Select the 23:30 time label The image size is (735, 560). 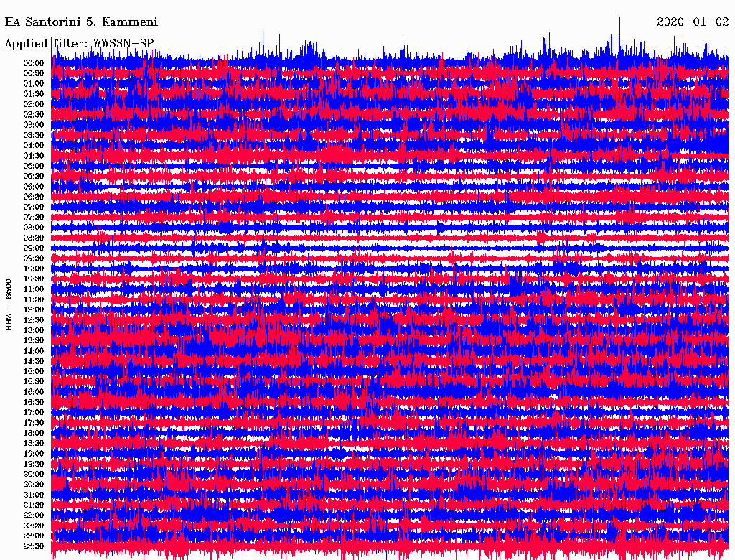pos(34,546)
